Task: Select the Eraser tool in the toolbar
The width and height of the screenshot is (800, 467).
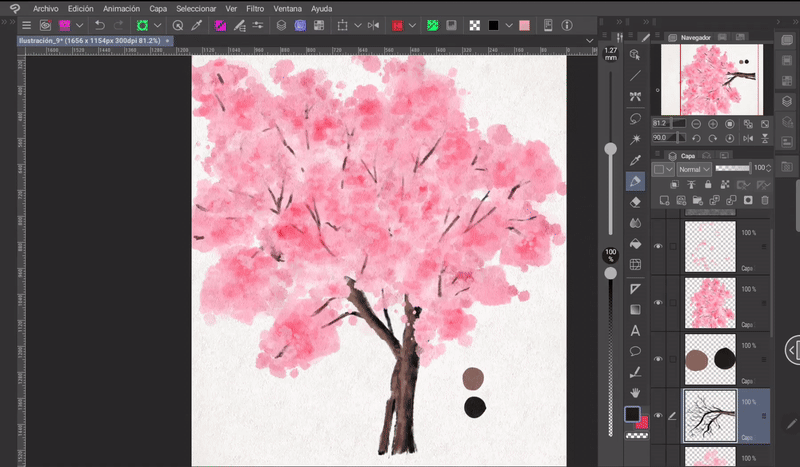Action: (x=635, y=202)
